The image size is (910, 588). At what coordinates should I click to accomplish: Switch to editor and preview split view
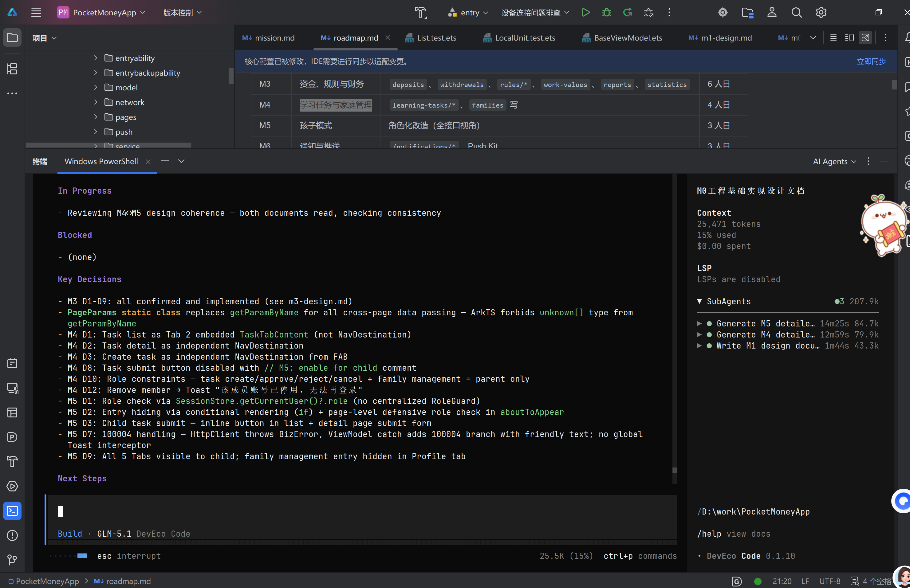pos(849,38)
